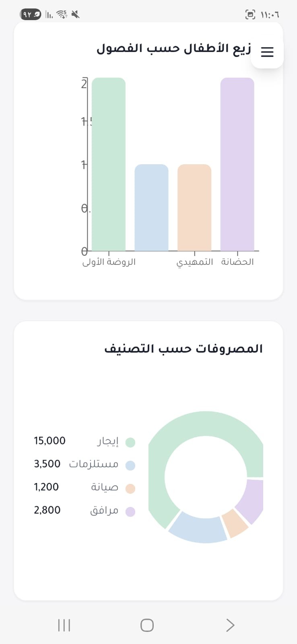Select the green الروضة الأولى bar
297x644 pixels.
[109, 164]
